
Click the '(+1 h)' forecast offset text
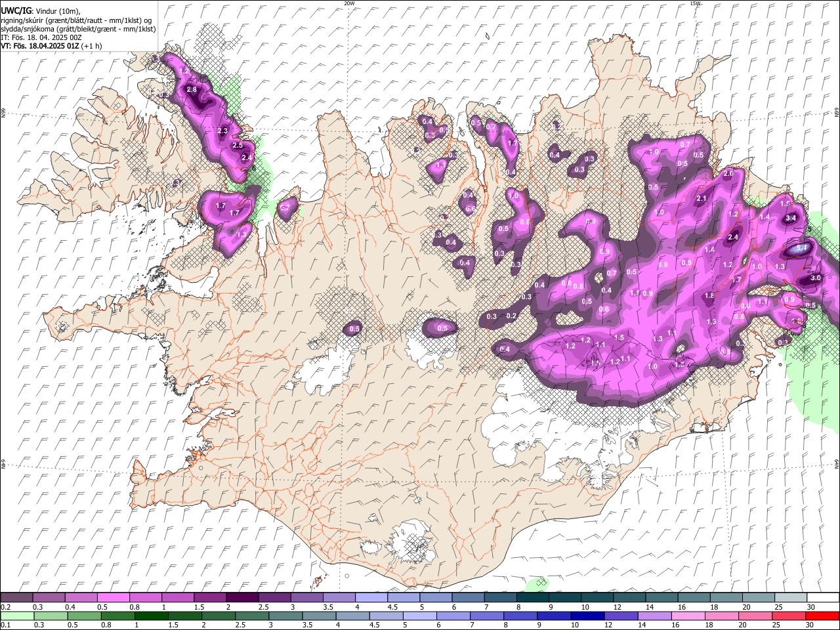(92, 46)
